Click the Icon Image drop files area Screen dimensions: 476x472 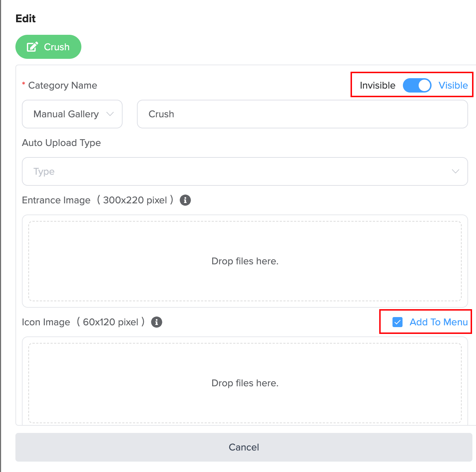pos(245,383)
